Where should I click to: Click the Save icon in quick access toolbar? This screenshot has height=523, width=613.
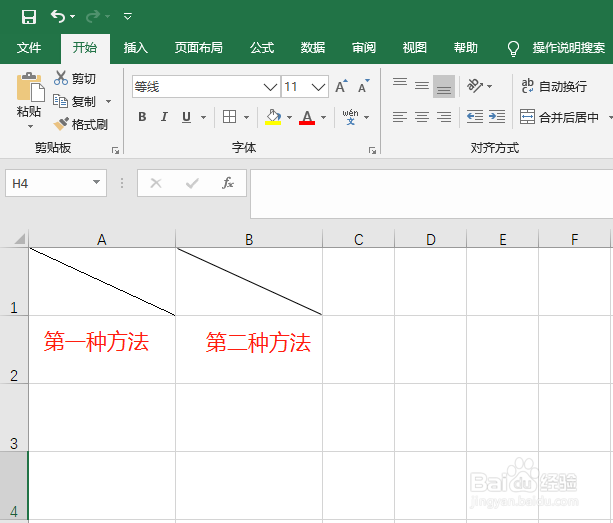tap(29, 17)
